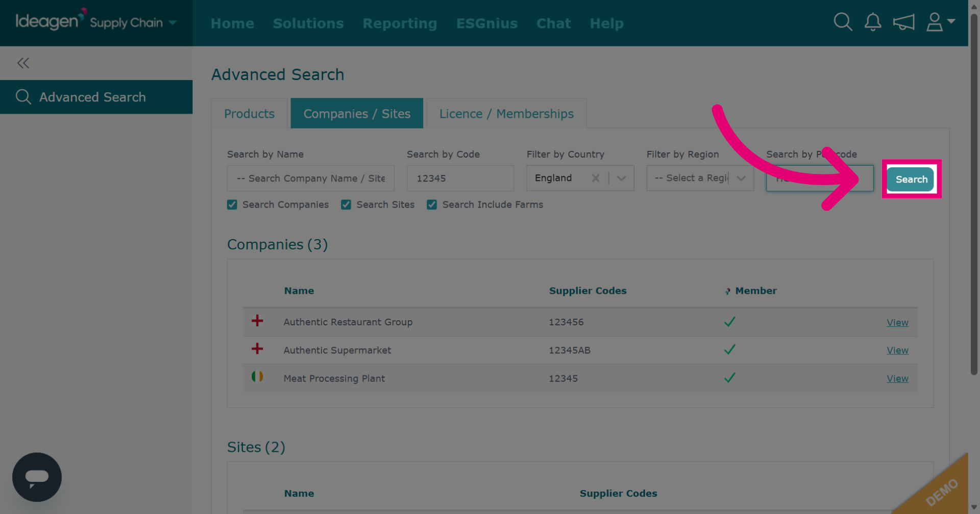Click member checkmark for Authentic Supermarket
Screen dimensions: 980x514
pos(730,349)
